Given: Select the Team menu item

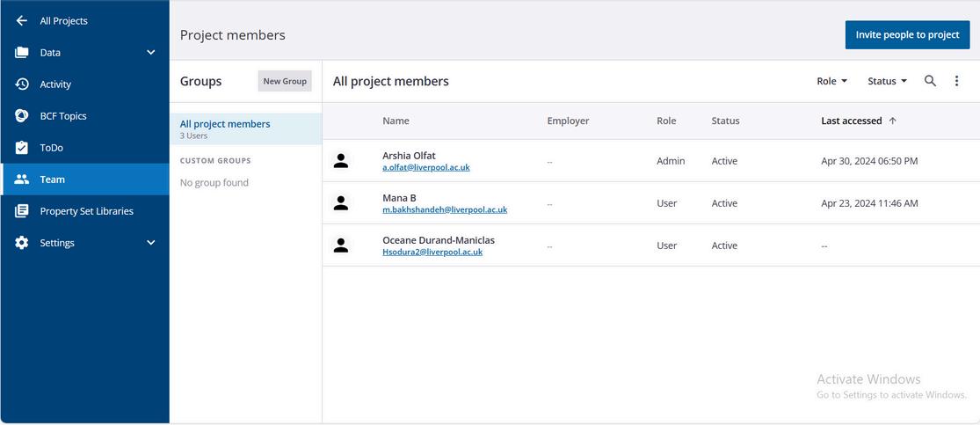Looking at the screenshot, I should click(53, 180).
